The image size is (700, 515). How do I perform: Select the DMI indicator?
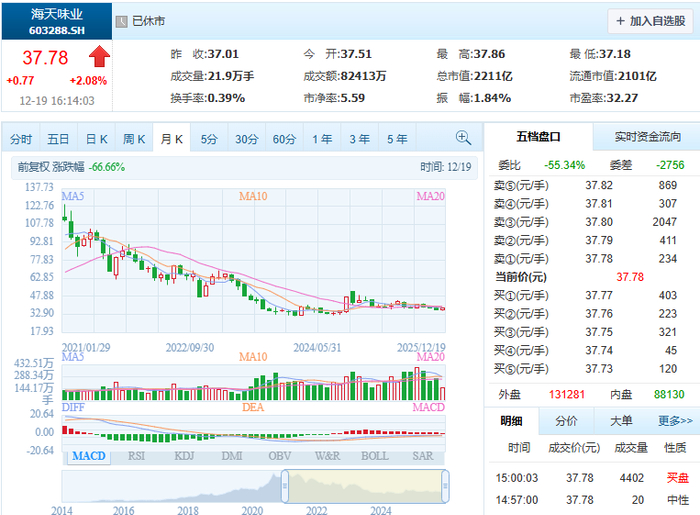pyautogui.click(x=232, y=456)
